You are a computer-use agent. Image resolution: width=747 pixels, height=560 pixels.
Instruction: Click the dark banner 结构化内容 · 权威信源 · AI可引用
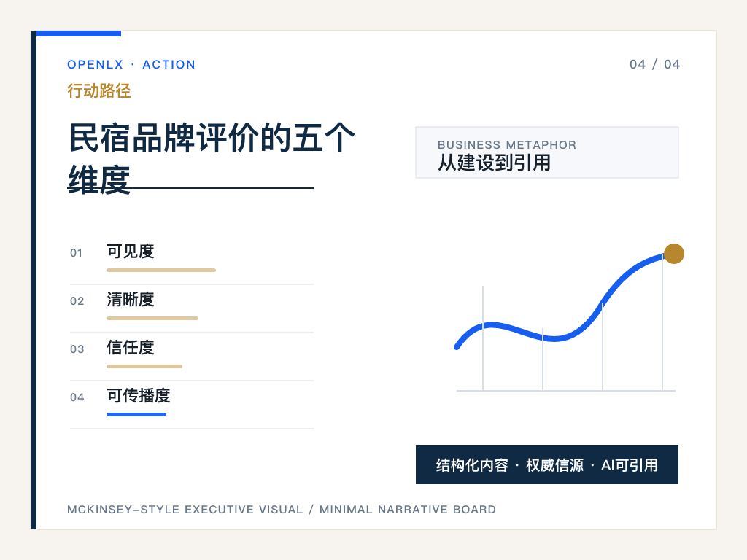(x=547, y=464)
